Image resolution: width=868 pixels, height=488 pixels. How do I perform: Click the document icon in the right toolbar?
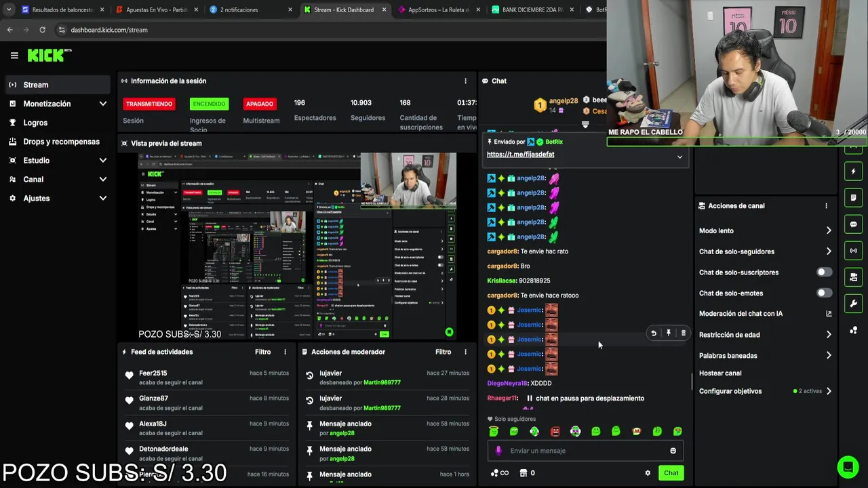(853, 198)
